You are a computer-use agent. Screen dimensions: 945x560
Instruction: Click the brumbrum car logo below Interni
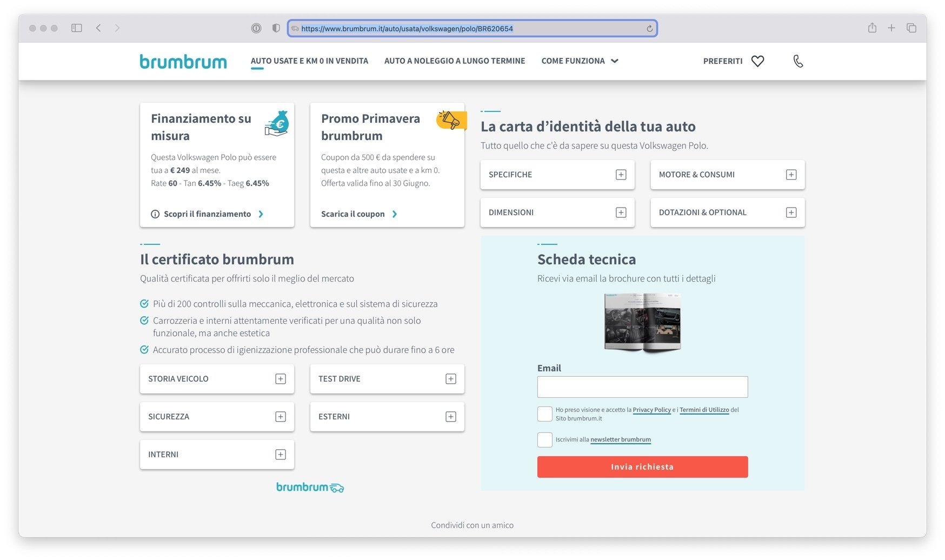pyautogui.click(x=310, y=488)
